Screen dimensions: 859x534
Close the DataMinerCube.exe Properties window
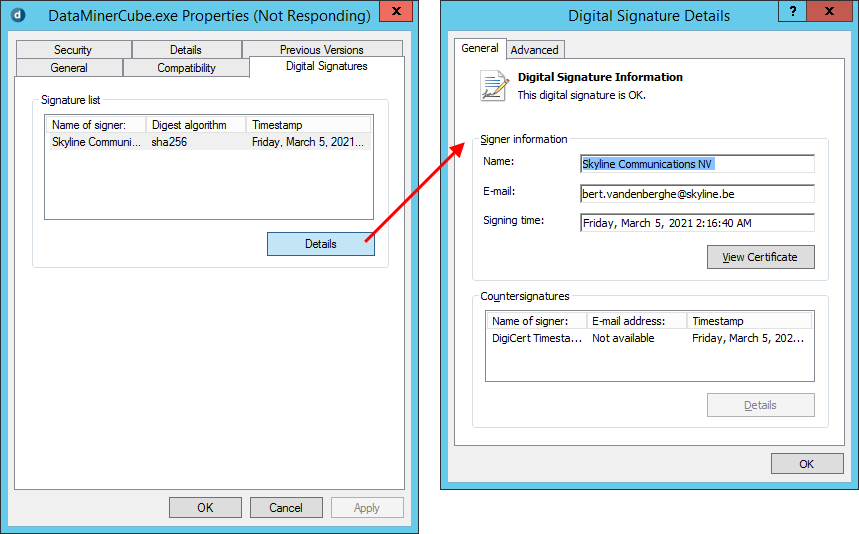click(396, 11)
